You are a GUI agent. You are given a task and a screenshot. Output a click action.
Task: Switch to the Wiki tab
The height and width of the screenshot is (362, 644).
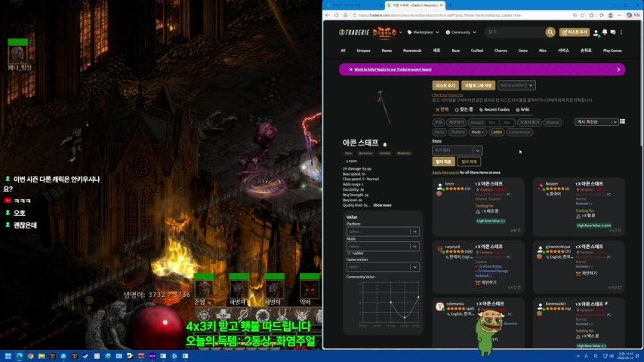[x=522, y=109]
